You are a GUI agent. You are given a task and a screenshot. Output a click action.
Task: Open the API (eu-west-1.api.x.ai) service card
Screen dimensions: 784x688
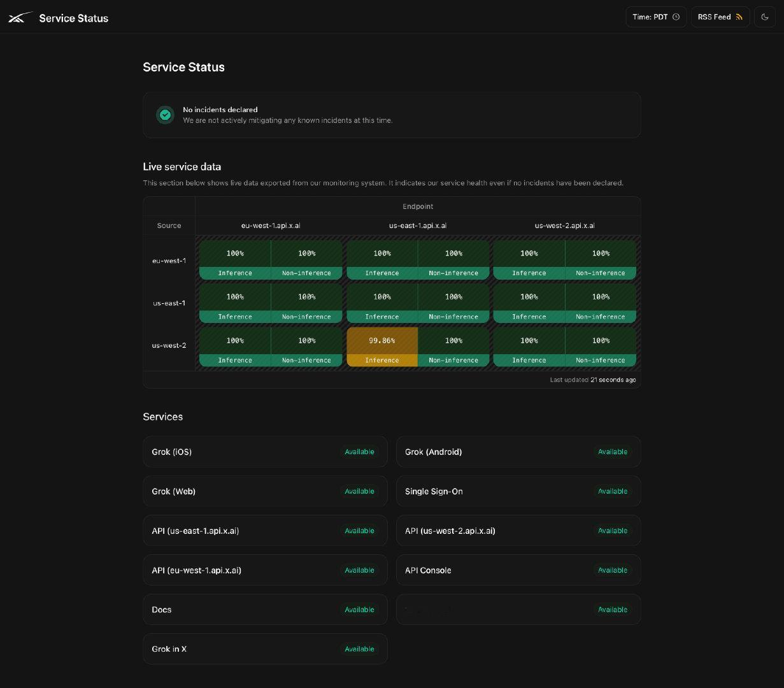click(x=265, y=570)
